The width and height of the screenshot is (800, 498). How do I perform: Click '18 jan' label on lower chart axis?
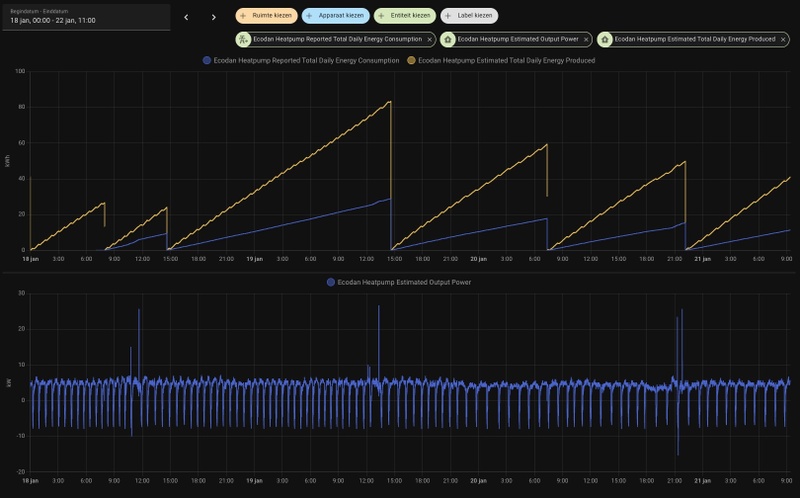pos(30,481)
